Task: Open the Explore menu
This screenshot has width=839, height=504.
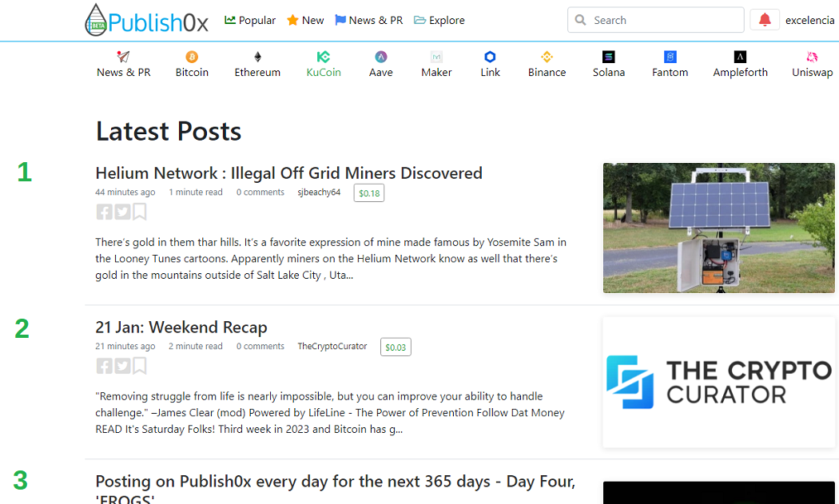Action: pos(439,20)
